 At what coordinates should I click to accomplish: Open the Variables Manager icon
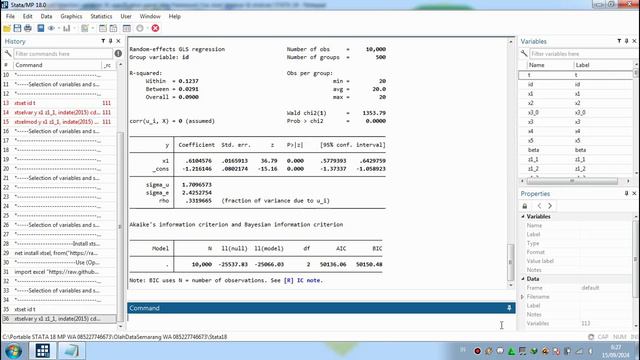coord(127,28)
